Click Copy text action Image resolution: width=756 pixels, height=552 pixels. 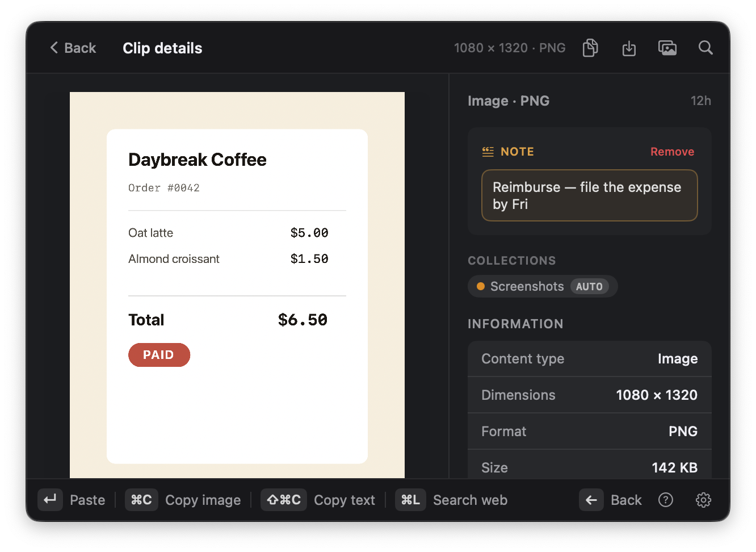click(x=345, y=500)
